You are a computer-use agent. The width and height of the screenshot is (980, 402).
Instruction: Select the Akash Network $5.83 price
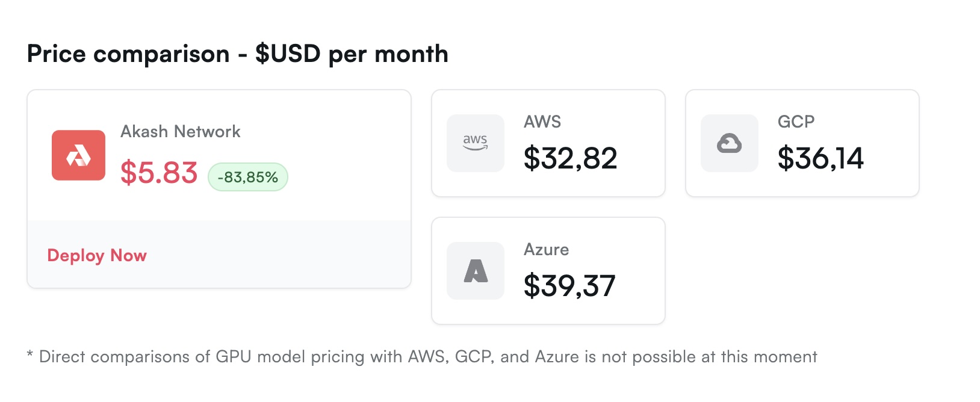coord(159,173)
